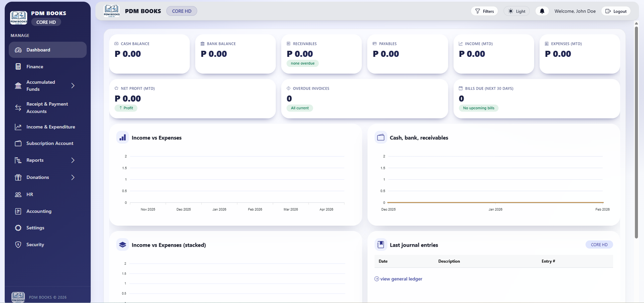The height and width of the screenshot is (303, 644).
Task: Open the Dashboard sidebar item
Action: click(x=47, y=50)
